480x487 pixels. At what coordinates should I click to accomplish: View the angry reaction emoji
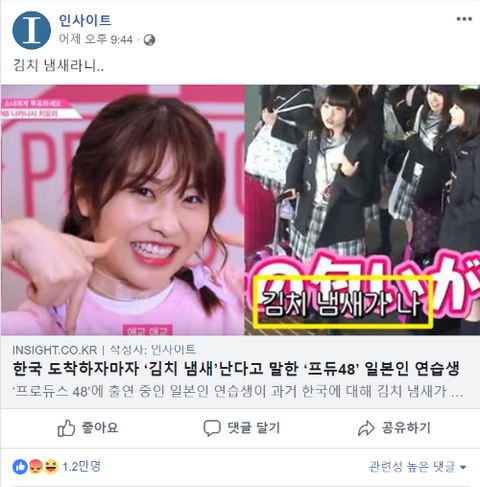[x=35, y=467]
